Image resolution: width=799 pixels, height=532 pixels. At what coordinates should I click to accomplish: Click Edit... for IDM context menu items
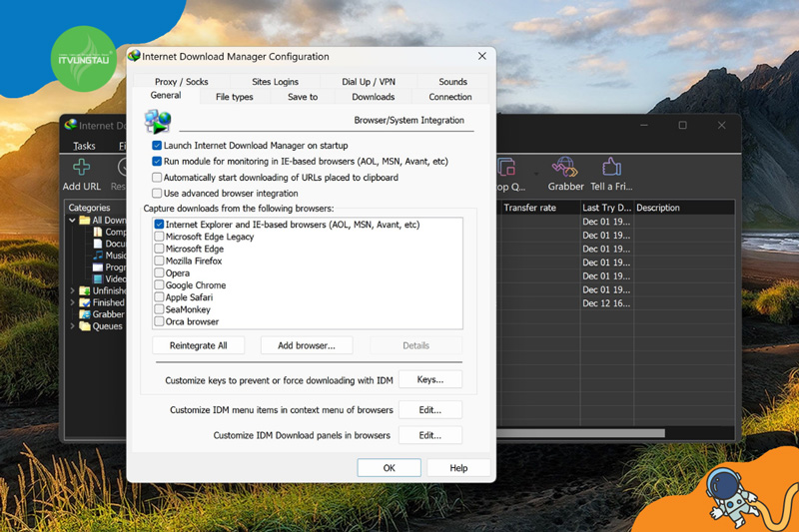click(x=430, y=410)
